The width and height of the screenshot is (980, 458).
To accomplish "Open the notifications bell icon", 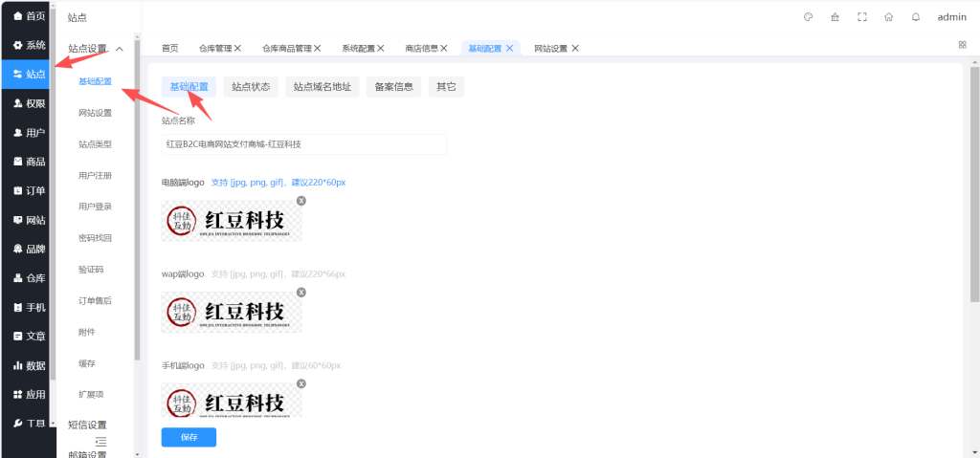I will [x=916, y=17].
